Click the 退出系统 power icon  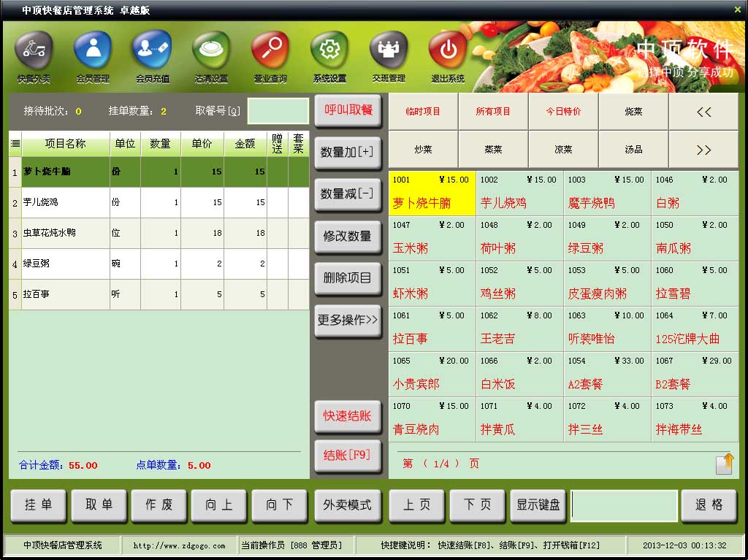point(448,51)
